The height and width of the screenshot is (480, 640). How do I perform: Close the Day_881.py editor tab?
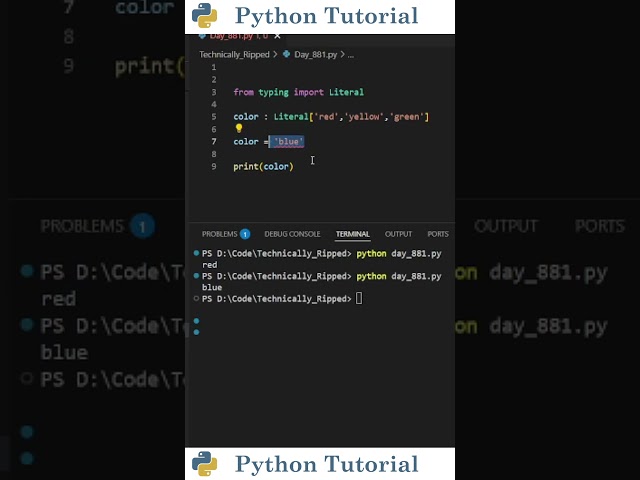point(277,36)
